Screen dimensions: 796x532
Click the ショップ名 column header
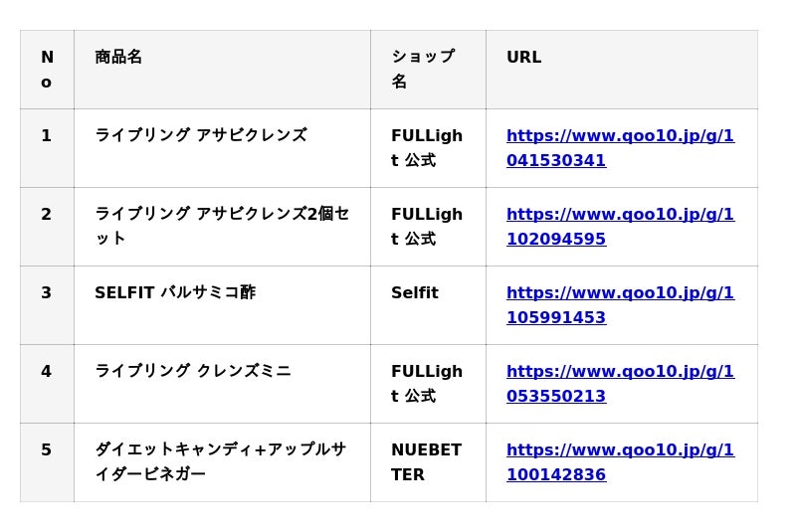(x=423, y=69)
